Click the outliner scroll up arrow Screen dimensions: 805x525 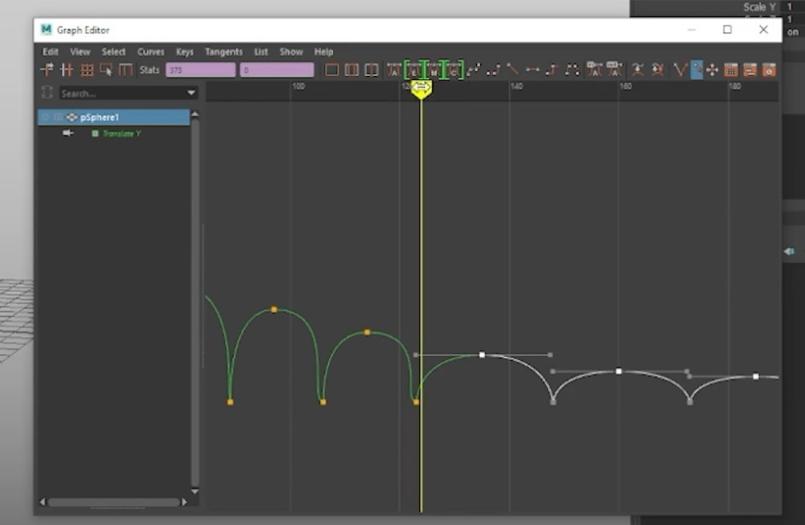(x=195, y=114)
